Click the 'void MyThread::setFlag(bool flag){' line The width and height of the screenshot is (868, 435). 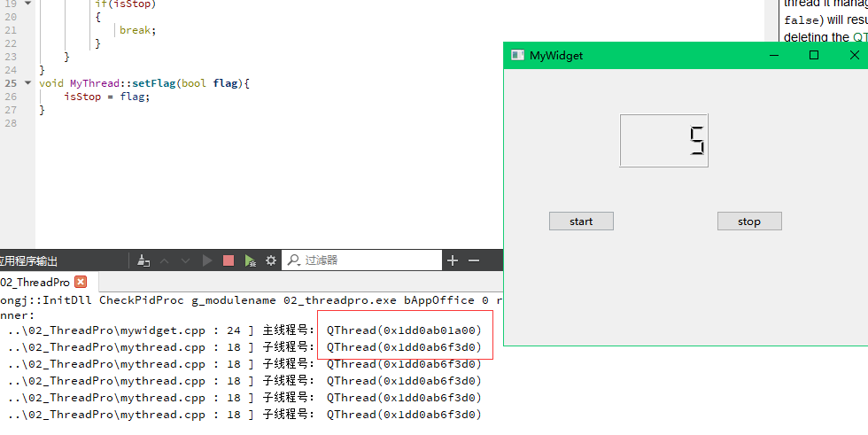(144, 83)
